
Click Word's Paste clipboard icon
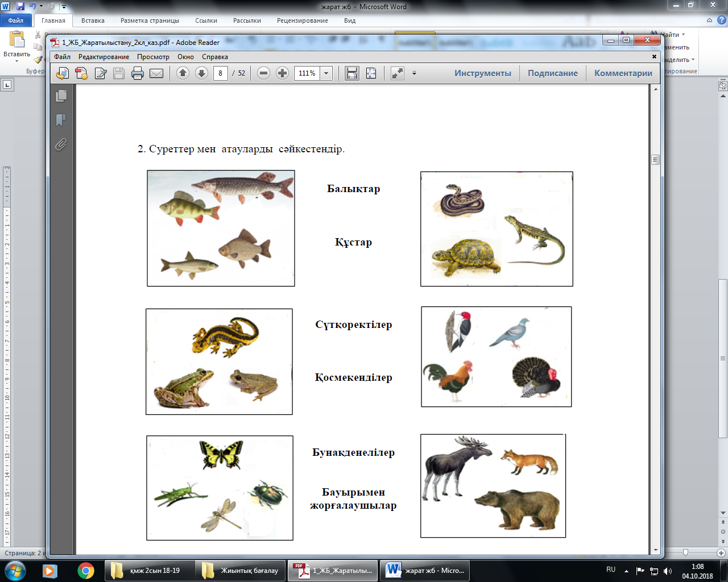[17, 39]
